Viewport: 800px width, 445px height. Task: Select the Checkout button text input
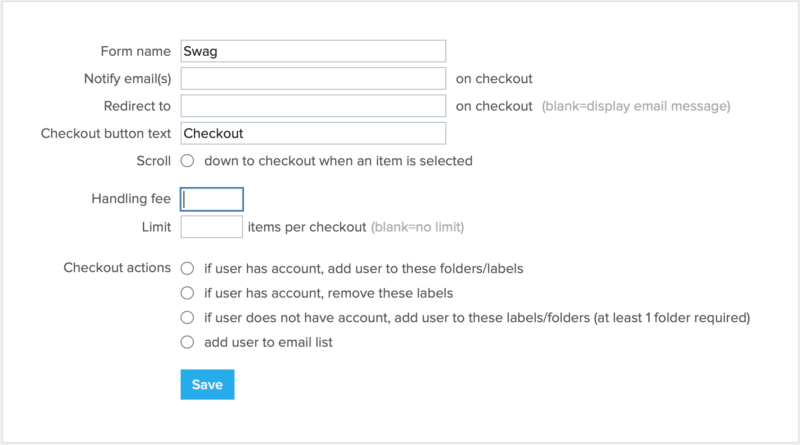(x=312, y=133)
